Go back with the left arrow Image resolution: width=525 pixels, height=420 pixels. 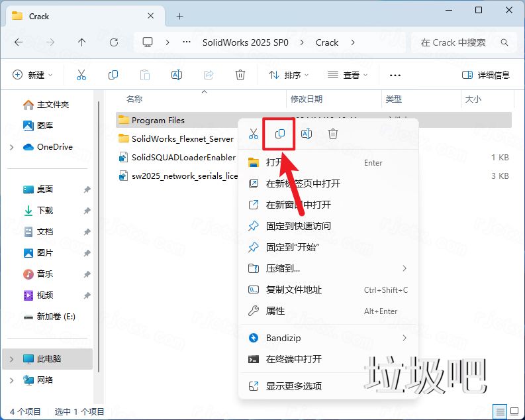click(19, 42)
